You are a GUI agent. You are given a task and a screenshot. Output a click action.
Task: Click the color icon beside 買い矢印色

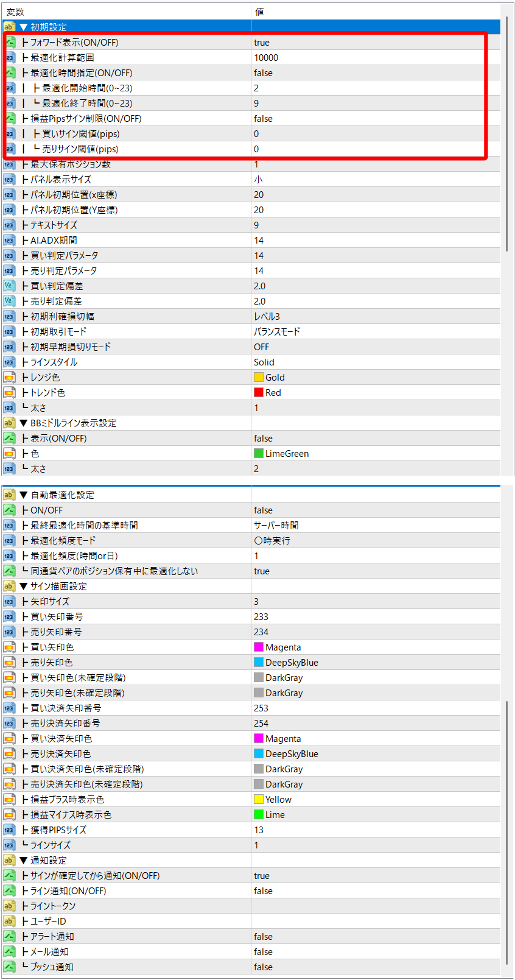point(9,647)
